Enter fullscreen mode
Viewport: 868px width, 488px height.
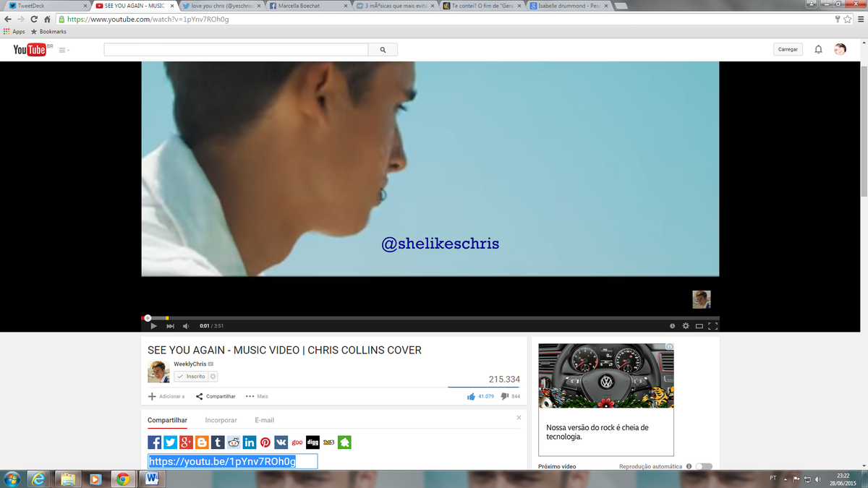coord(712,326)
